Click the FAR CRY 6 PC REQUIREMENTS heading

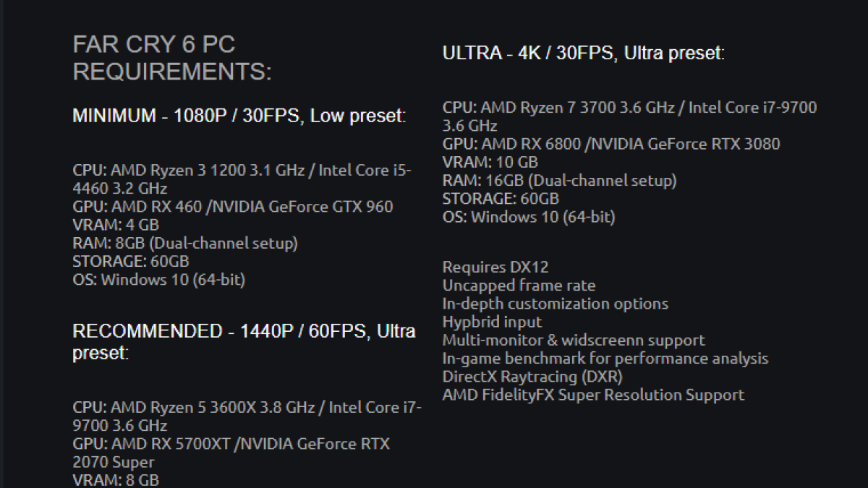click(172, 59)
